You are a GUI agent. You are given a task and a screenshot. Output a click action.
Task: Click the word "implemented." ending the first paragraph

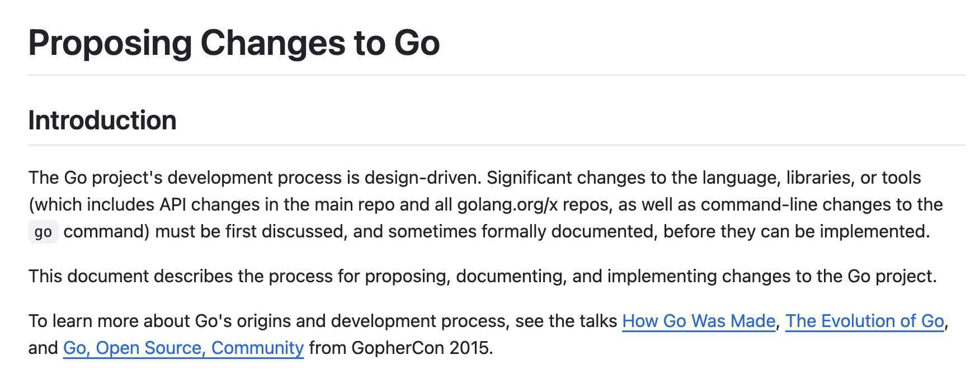click(875, 231)
